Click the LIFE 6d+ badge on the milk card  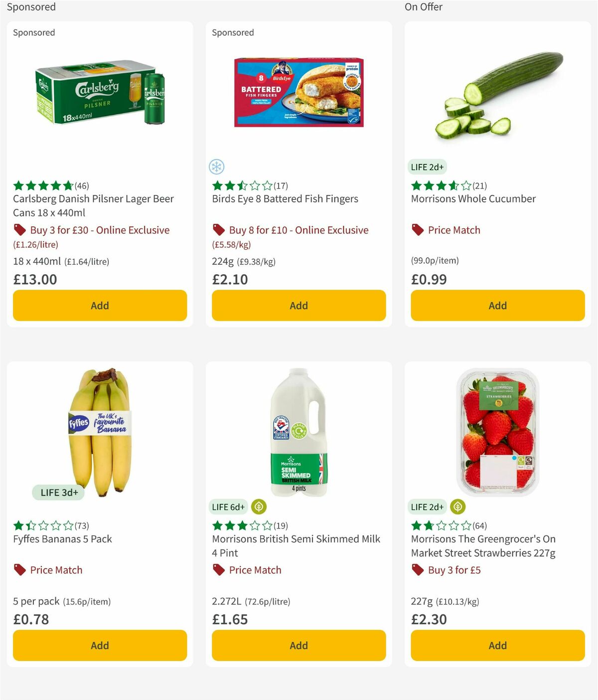228,507
